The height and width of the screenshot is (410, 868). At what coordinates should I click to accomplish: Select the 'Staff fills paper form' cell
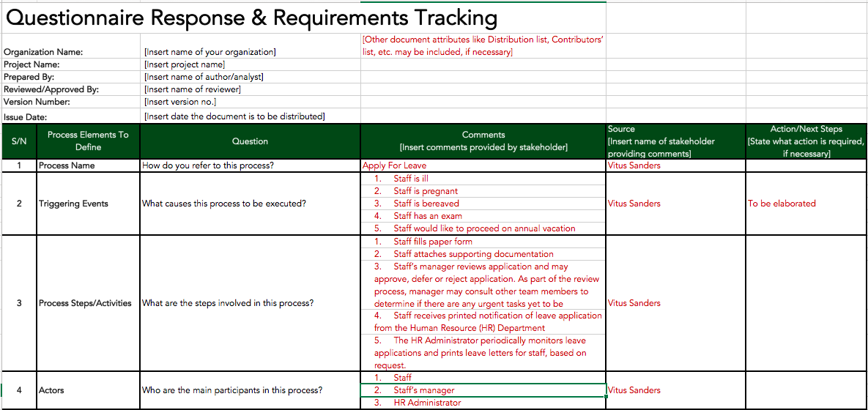483,242
